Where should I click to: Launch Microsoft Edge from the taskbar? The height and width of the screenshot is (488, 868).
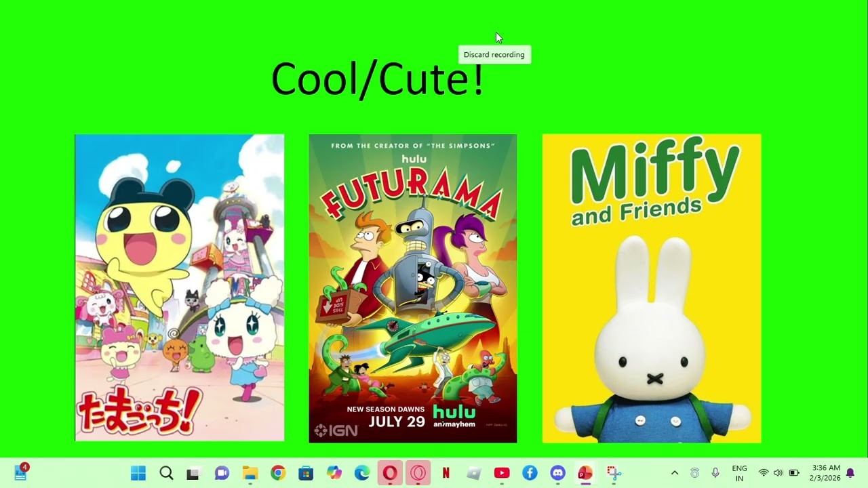pyautogui.click(x=362, y=473)
